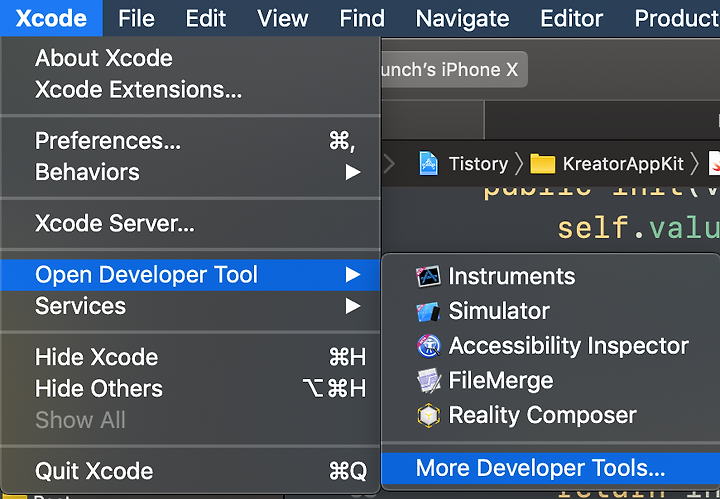The image size is (720, 499).
Task: Open Reality Composer label in submenu
Action: tap(542, 415)
